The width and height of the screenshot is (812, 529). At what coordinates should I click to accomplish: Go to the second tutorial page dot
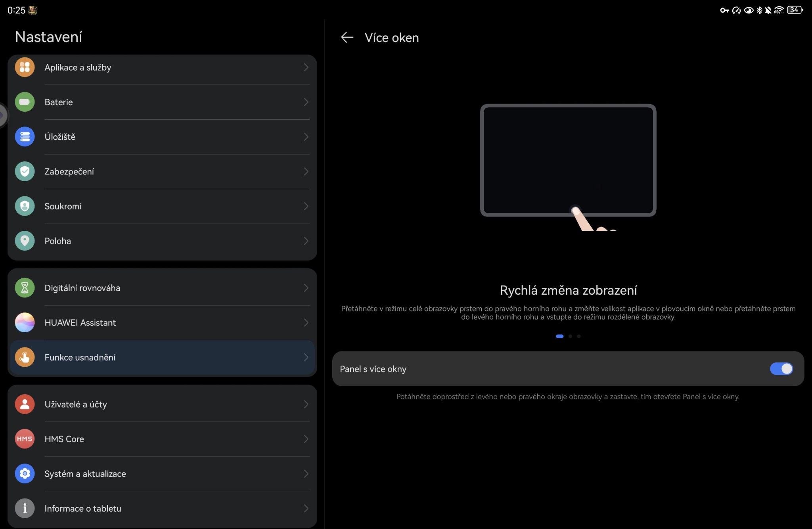coord(570,336)
